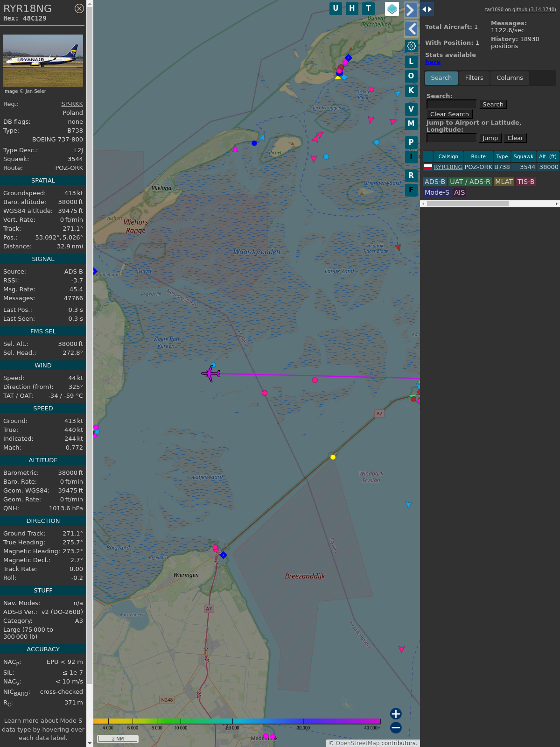
Task: Click the Polish flag in aircraft row
Action: [x=428, y=167]
